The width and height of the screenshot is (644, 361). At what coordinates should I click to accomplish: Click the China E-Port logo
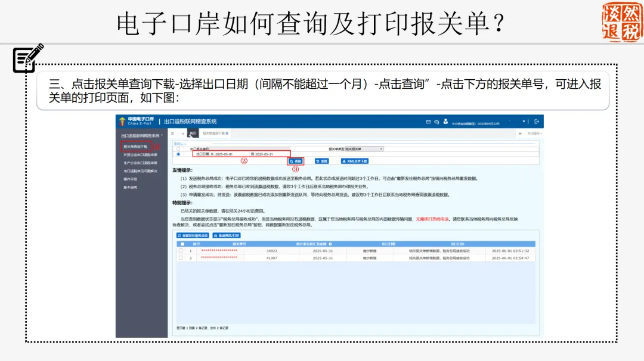click(136, 121)
